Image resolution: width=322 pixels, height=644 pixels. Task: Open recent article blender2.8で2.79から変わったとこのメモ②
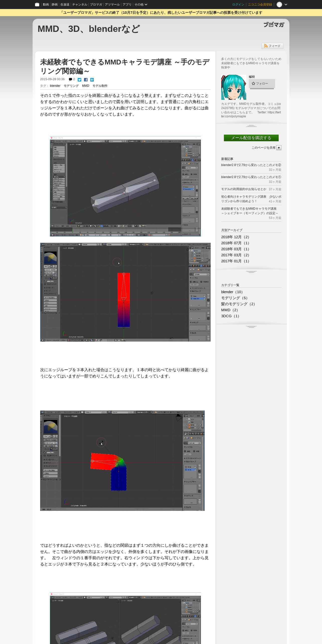click(251, 165)
